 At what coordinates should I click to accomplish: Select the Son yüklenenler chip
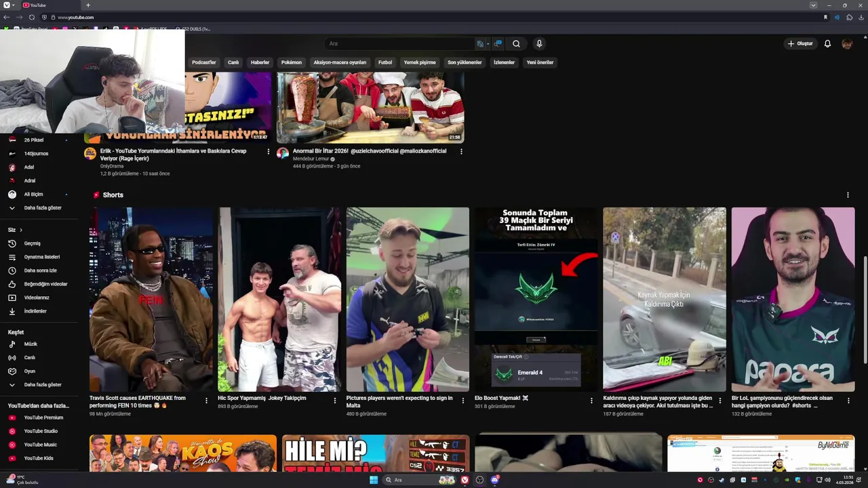(465, 62)
